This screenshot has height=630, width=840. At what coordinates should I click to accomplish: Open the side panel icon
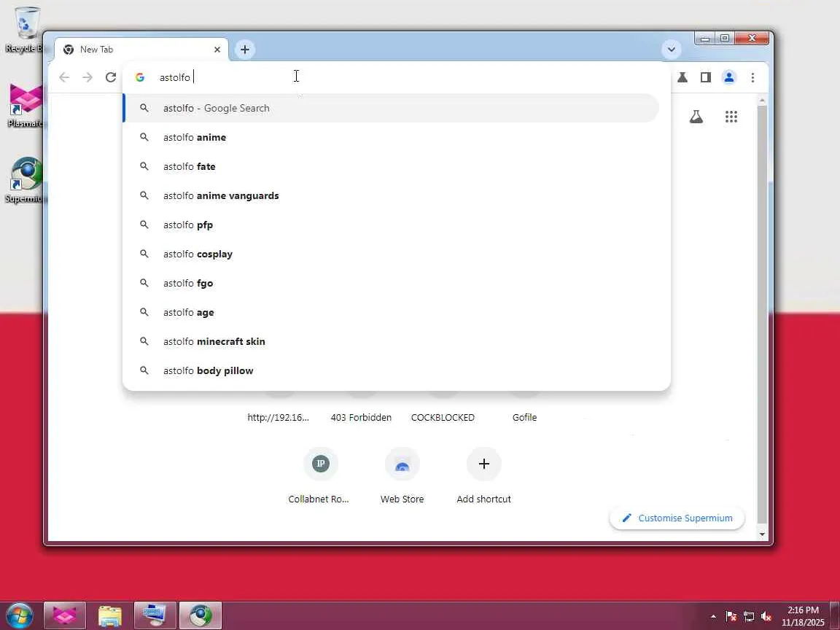706,77
